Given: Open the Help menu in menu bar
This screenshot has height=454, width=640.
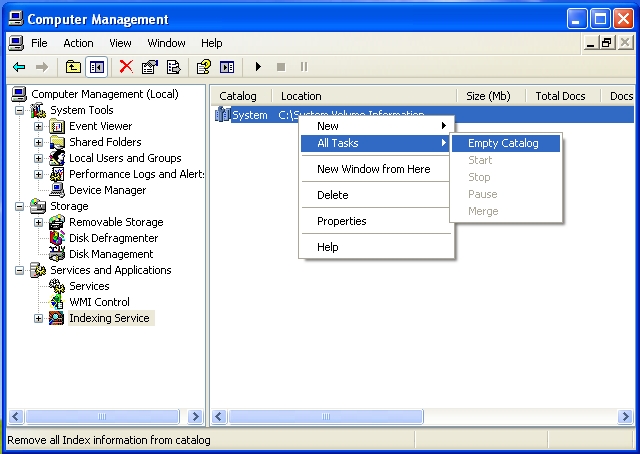Looking at the screenshot, I should (211, 43).
